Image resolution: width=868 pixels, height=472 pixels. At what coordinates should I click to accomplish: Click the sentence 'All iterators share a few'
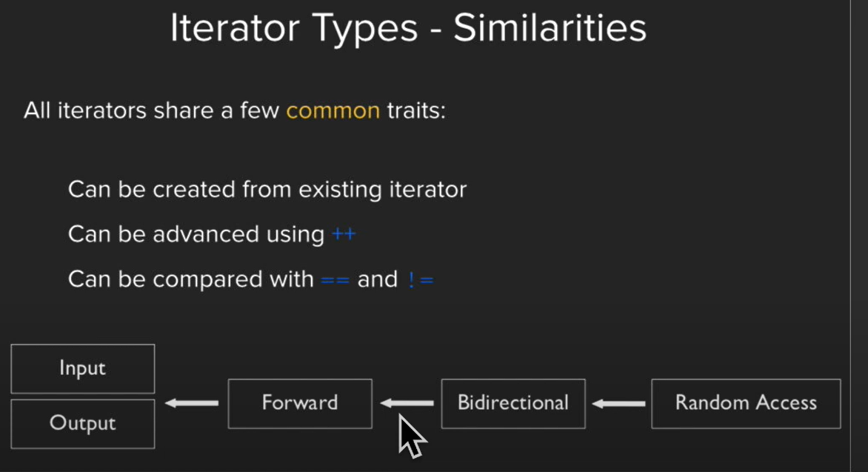[x=152, y=111]
